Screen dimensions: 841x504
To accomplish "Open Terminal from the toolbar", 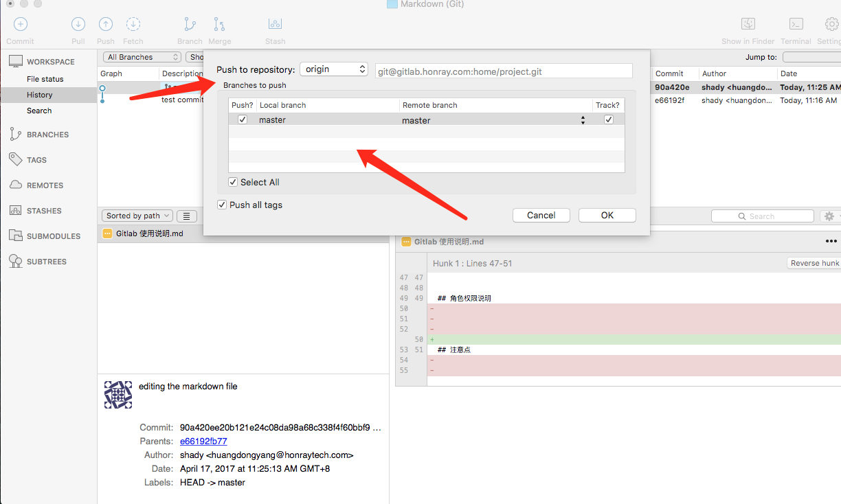I will [796, 25].
